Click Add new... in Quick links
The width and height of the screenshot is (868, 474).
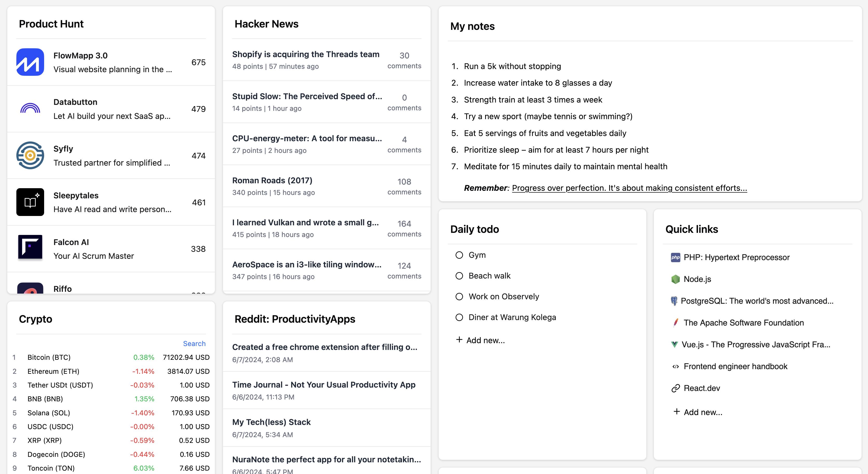tap(703, 412)
